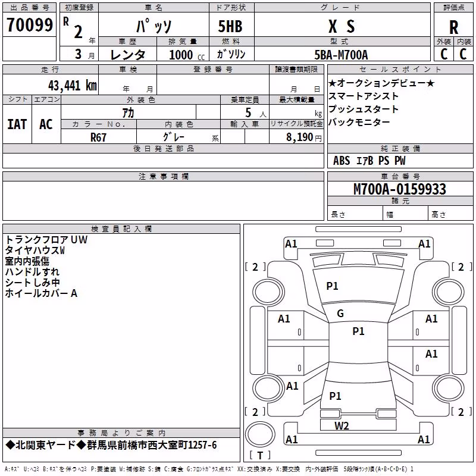Click the 注意事項欄 header
The image size is (476, 476).
pyautogui.click(x=163, y=176)
